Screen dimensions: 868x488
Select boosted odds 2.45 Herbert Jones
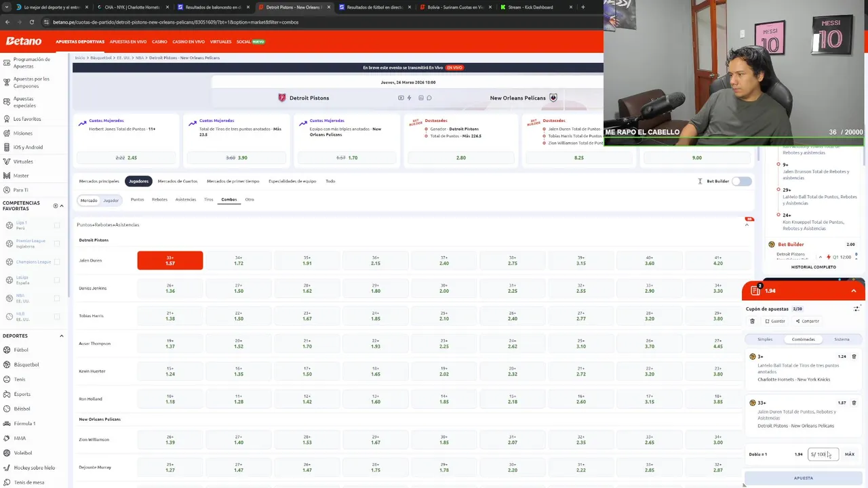(x=126, y=157)
